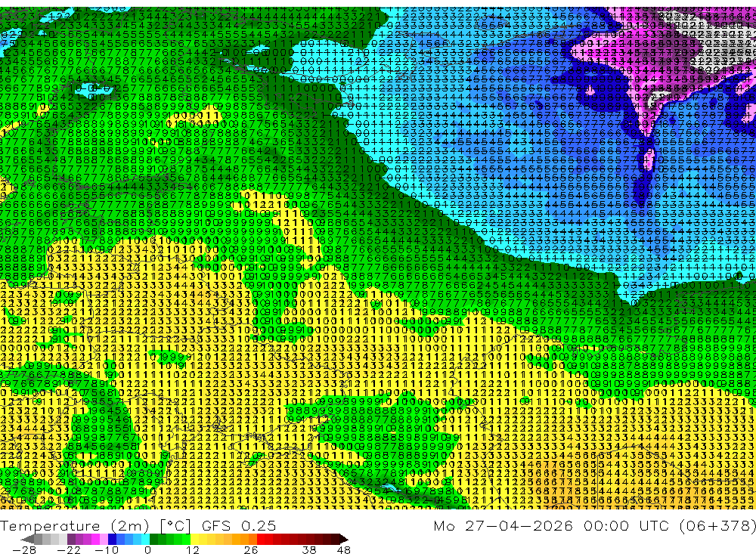756x554 pixels.
Task: Click the '48' legend scale value
Action: (344, 549)
